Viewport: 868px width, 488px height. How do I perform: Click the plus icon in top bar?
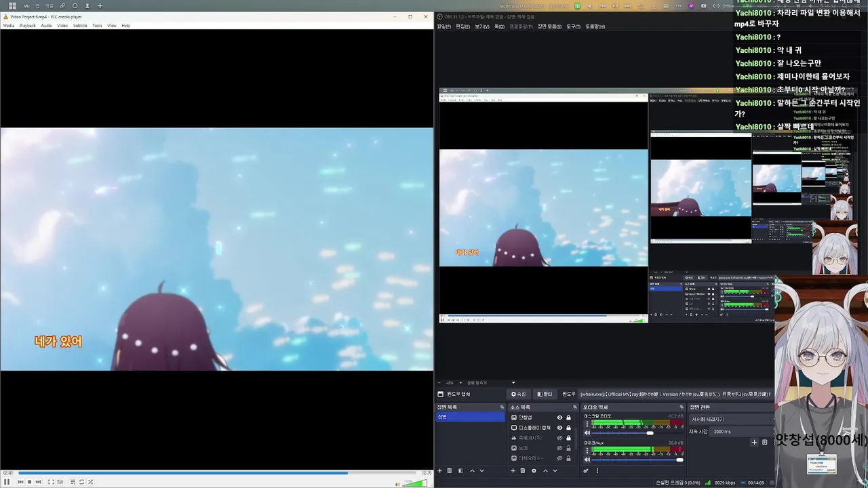tap(100, 6)
